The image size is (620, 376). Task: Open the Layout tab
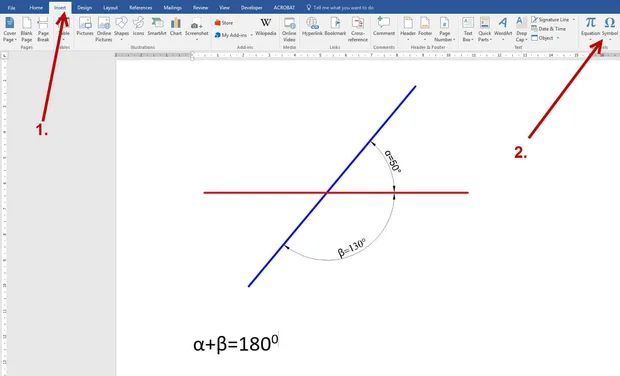point(110,8)
